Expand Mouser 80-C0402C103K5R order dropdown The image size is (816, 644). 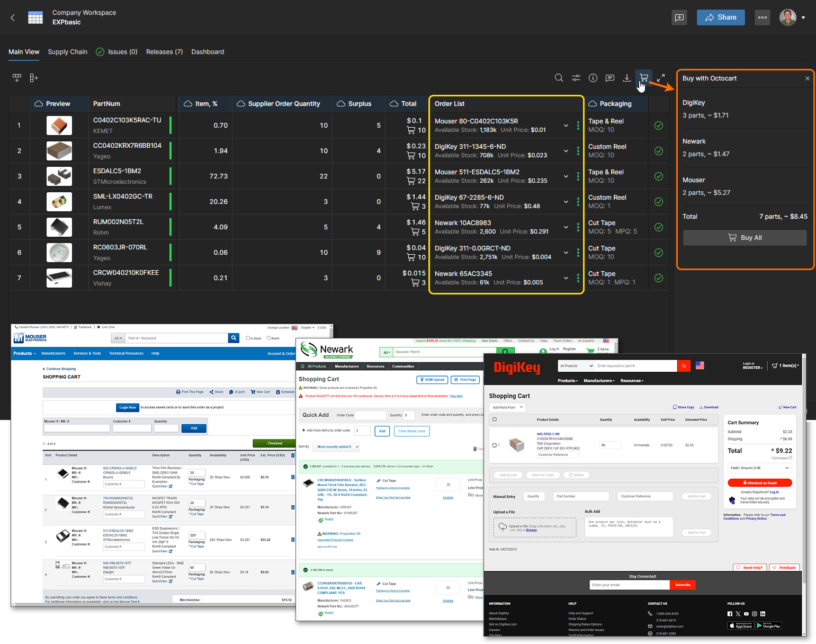point(566,126)
